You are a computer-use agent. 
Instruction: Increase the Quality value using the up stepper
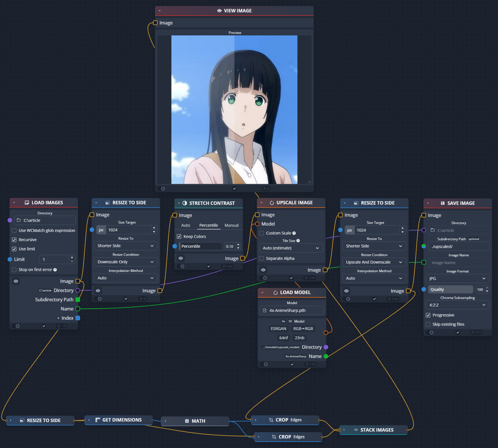[486, 287]
